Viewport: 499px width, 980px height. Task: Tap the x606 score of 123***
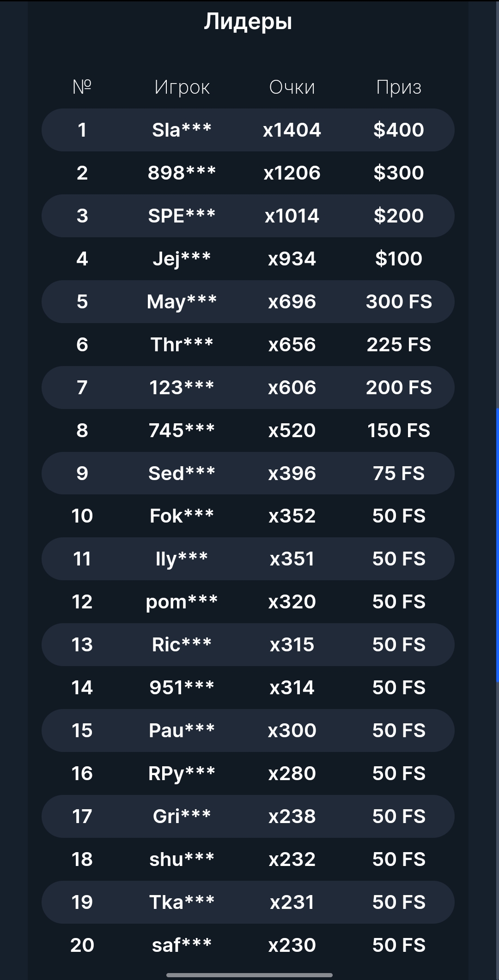click(x=292, y=387)
